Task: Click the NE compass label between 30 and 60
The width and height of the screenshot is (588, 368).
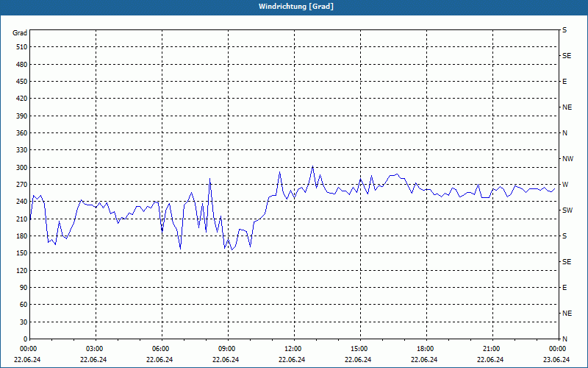Action: point(567,314)
